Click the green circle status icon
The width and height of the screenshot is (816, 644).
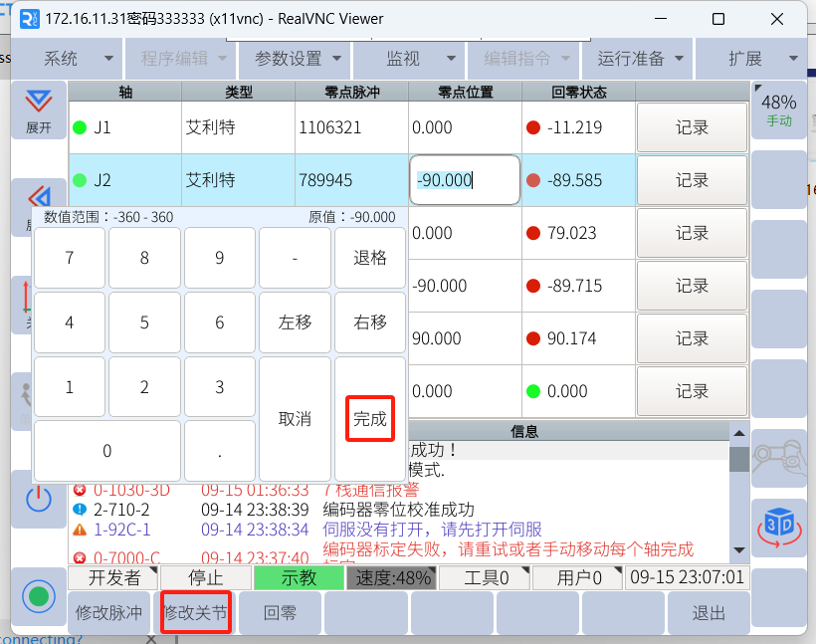[38, 597]
